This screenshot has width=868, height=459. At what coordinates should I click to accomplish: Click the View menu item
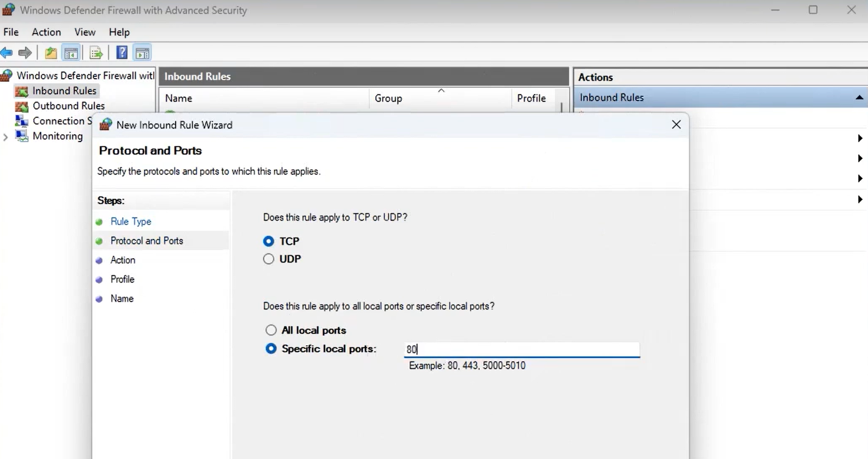coord(85,32)
